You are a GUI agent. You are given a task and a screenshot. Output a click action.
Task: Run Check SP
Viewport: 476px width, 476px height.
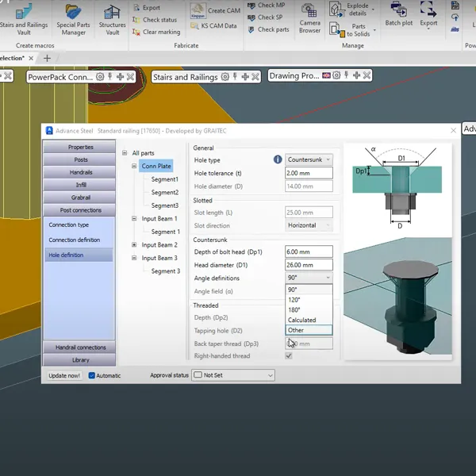pos(265,17)
